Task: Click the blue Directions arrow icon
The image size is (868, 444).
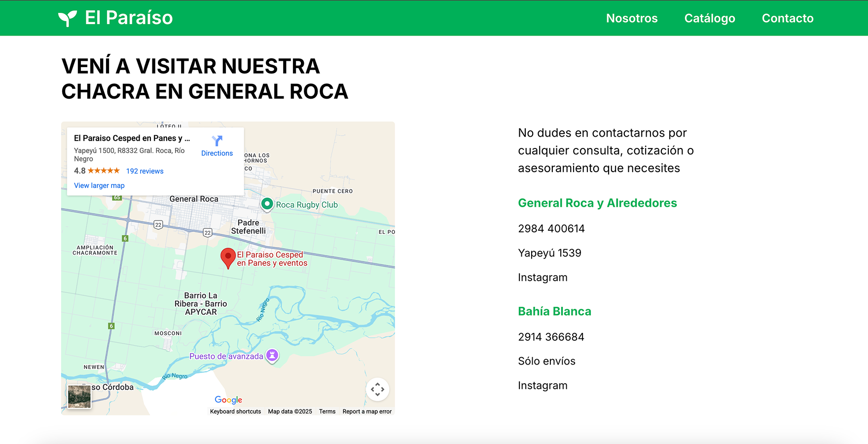Action: tap(217, 141)
